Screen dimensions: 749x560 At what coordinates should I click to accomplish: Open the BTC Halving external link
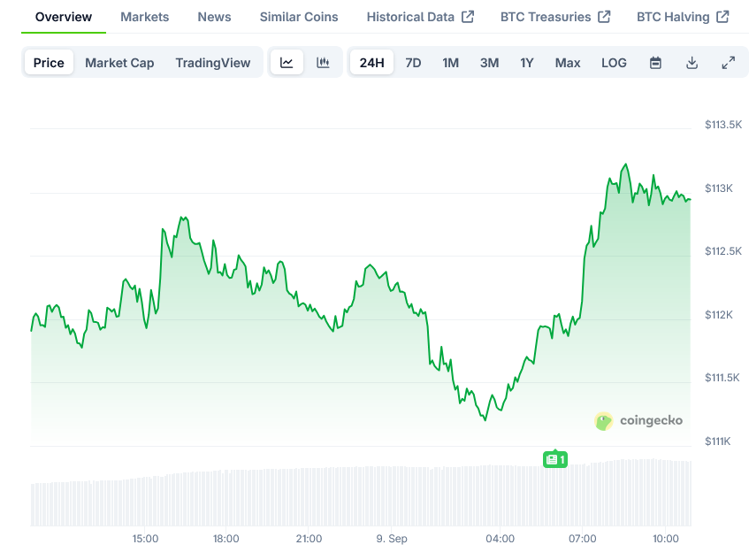point(683,17)
